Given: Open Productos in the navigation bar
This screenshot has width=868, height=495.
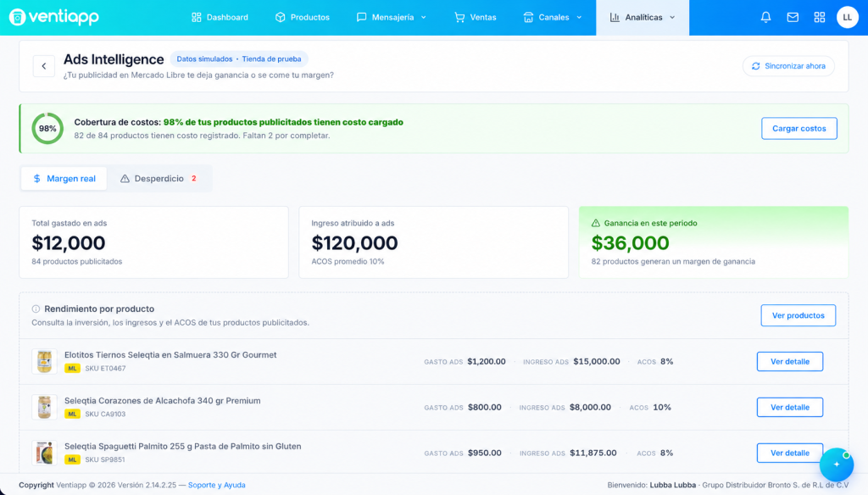Looking at the screenshot, I should 303,17.
